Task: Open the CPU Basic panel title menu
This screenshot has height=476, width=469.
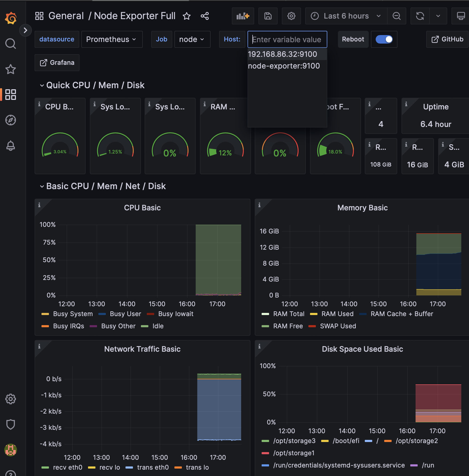Action: click(x=142, y=208)
